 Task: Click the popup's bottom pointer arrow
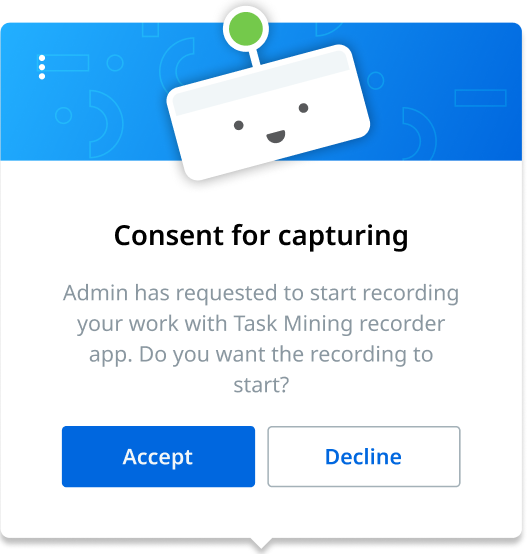(x=261, y=543)
